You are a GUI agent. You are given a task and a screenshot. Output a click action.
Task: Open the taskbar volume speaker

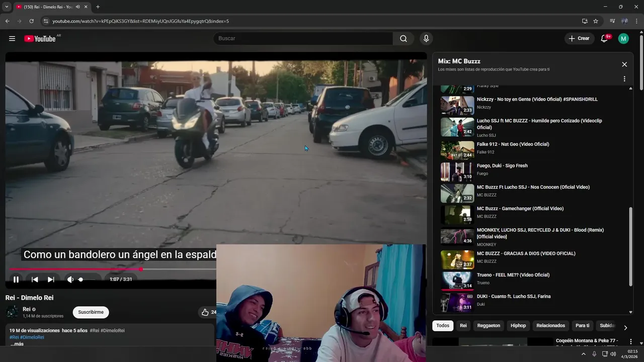(x=613, y=354)
